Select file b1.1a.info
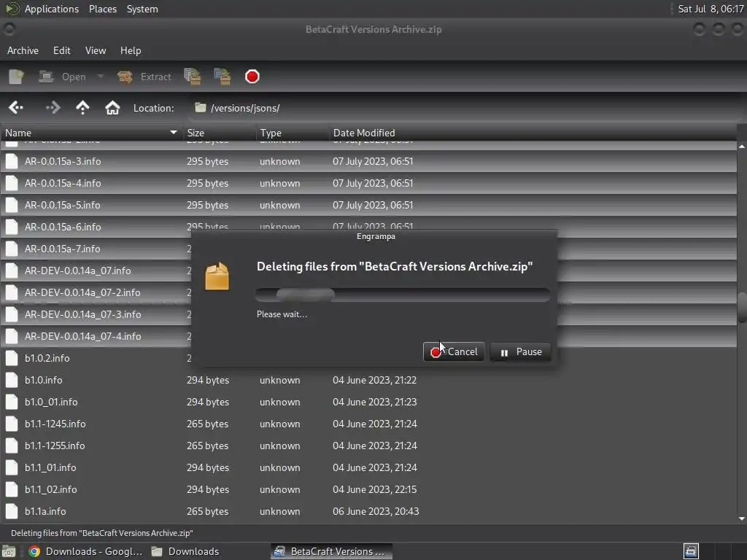Screen dimensions: 747x560 tap(368, 511)
